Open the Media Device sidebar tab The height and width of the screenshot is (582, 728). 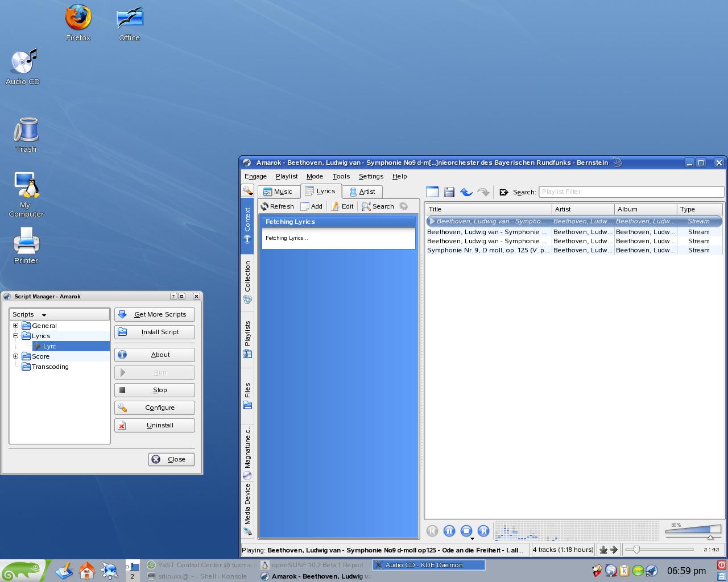(247, 510)
